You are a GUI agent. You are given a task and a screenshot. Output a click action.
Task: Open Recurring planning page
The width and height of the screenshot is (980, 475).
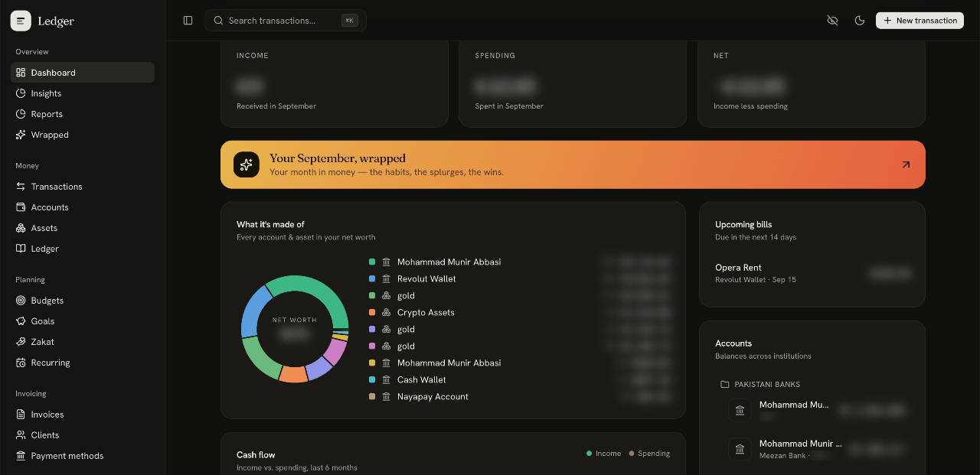[x=83, y=363]
